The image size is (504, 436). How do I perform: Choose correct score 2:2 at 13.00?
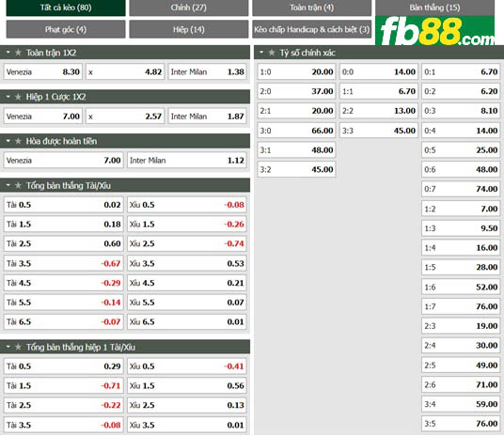(x=379, y=111)
